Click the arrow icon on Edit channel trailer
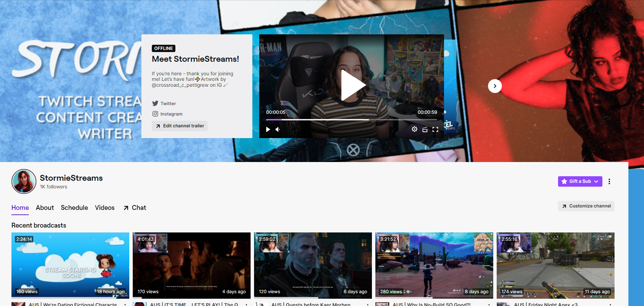The width and height of the screenshot is (644, 306). (158, 126)
